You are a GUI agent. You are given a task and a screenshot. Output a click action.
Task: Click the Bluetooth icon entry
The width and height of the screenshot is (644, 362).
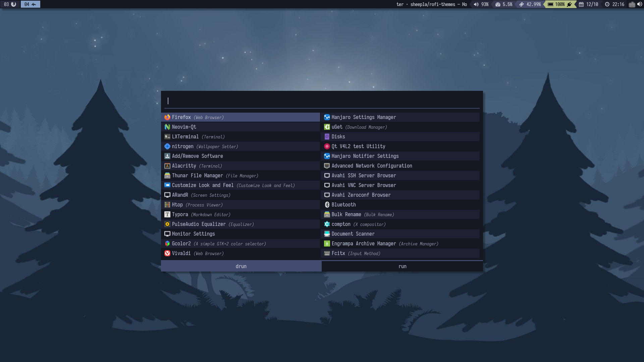327,205
